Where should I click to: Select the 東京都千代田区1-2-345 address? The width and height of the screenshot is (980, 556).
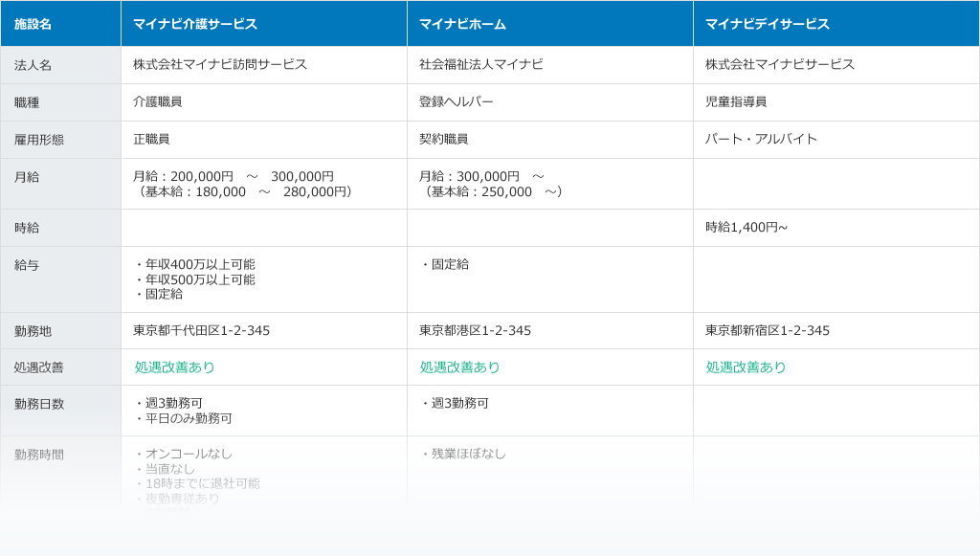(201, 330)
